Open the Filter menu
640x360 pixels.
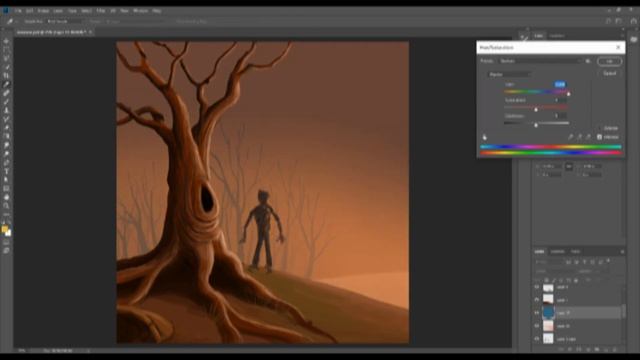(x=101, y=11)
